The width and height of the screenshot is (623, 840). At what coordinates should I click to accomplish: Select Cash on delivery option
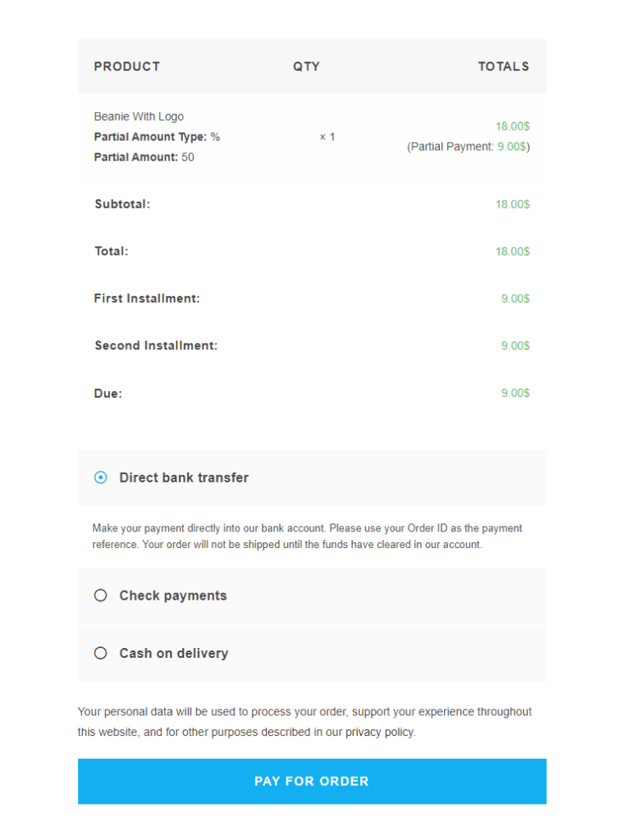pyautogui.click(x=100, y=653)
